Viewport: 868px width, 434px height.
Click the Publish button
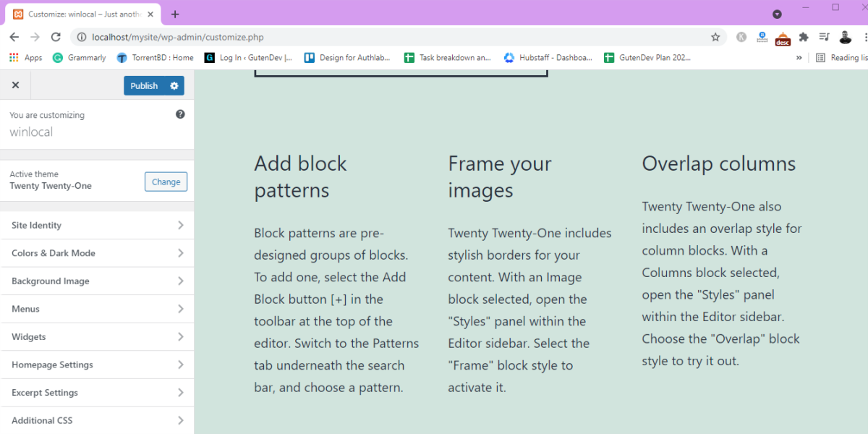144,85
